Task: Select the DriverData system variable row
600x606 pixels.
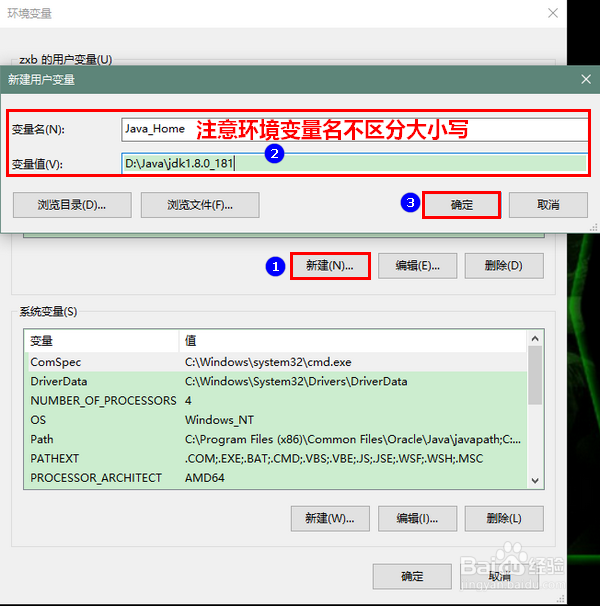Action: (x=276, y=381)
